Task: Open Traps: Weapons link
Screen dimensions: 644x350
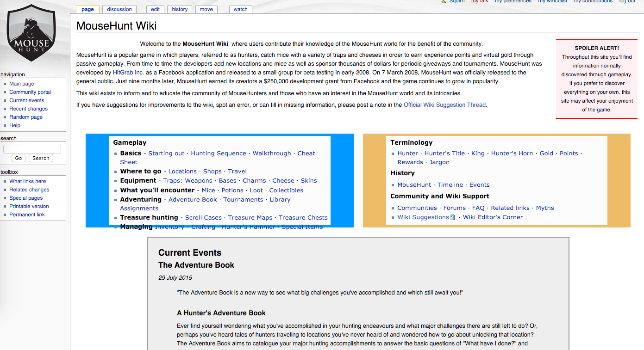Action: pyautogui.click(x=188, y=181)
